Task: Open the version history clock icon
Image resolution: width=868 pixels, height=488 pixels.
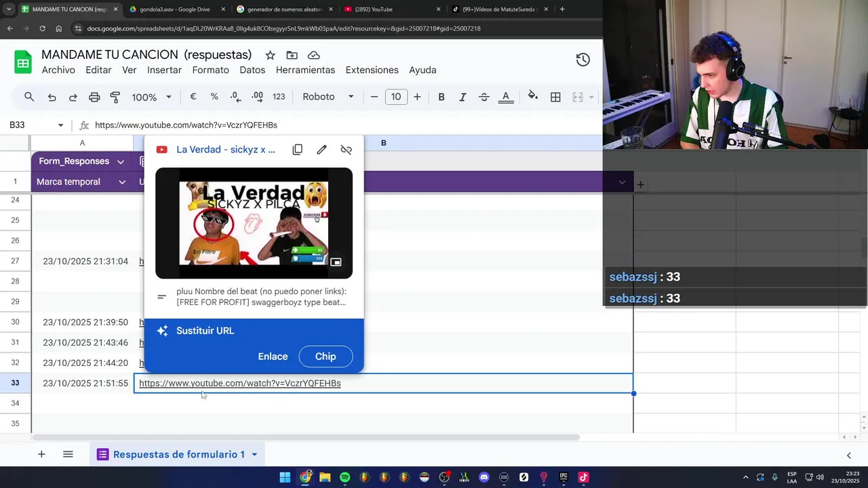Action: pyautogui.click(x=583, y=60)
